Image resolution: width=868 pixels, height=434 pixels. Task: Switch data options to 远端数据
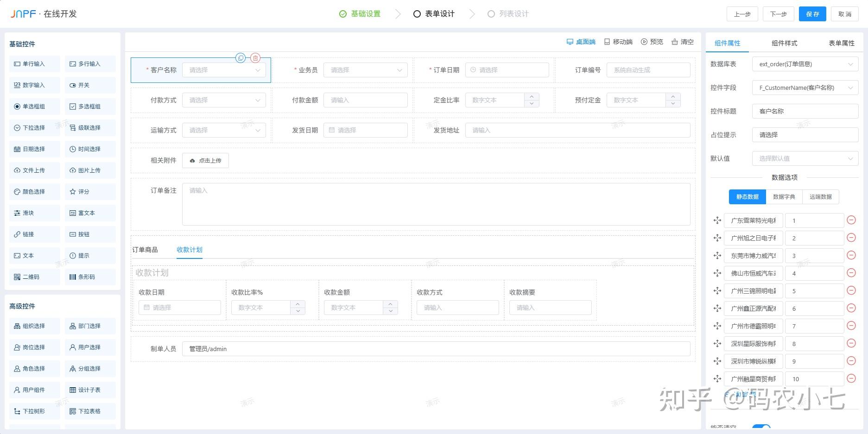click(821, 197)
